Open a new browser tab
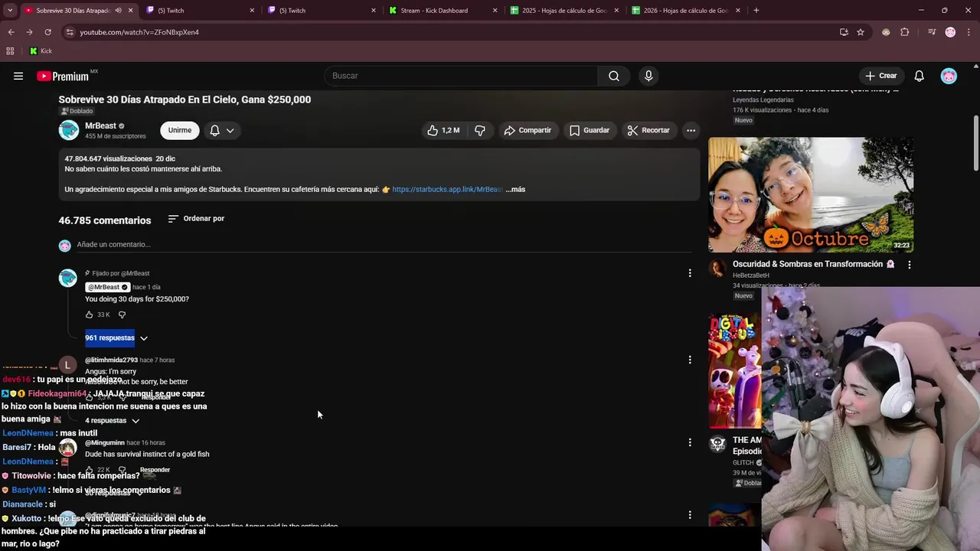The width and height of the screenshot is (980, 551). coord(756,11)
